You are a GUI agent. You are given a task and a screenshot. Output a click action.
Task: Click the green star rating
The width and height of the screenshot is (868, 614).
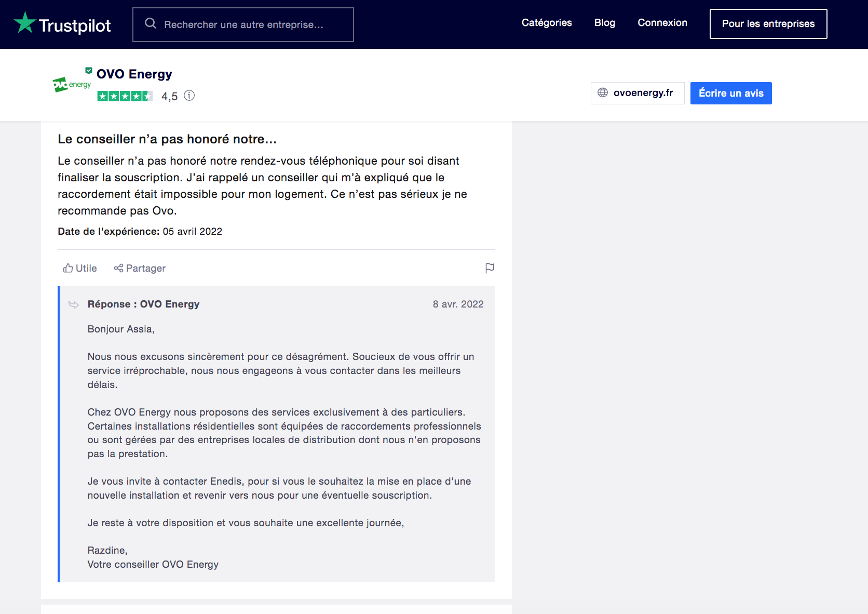coord(125,96)
